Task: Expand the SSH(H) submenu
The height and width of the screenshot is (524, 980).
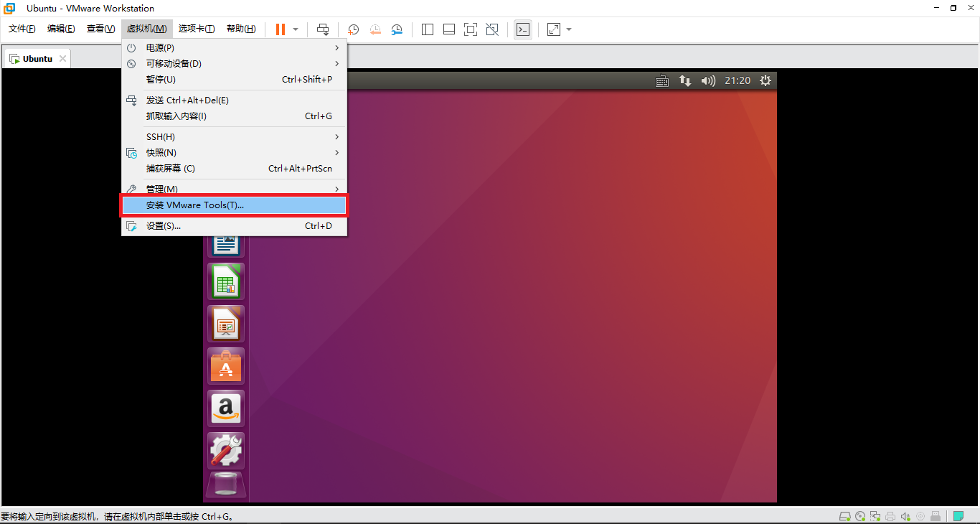Action: coord(235,137)
